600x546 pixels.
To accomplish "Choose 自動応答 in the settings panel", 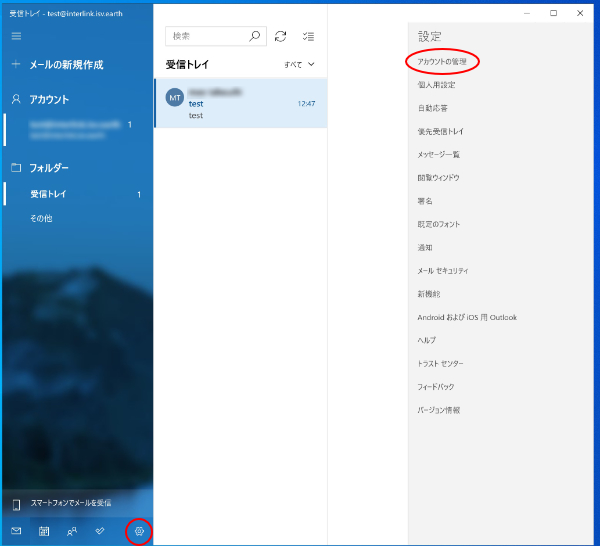I will 432,108.
